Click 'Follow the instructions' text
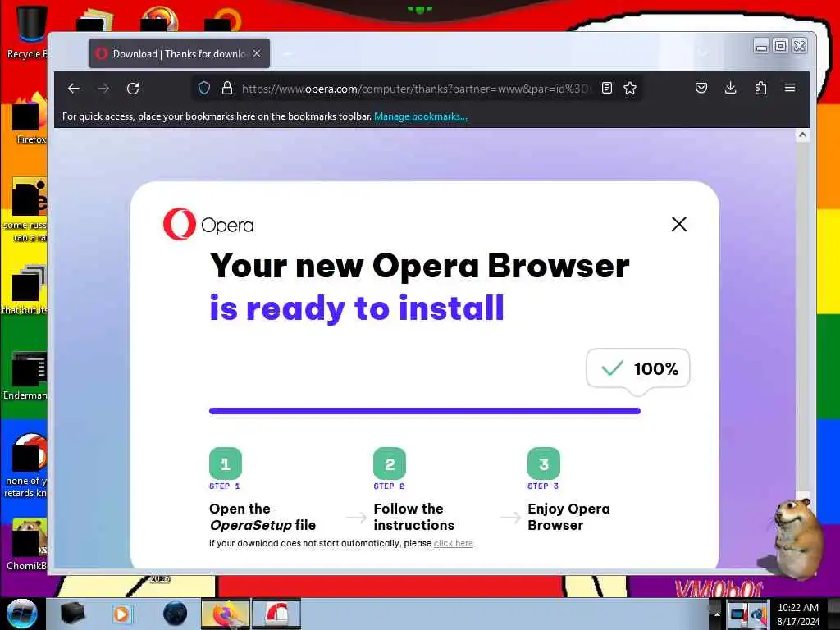 pos(414,517)
